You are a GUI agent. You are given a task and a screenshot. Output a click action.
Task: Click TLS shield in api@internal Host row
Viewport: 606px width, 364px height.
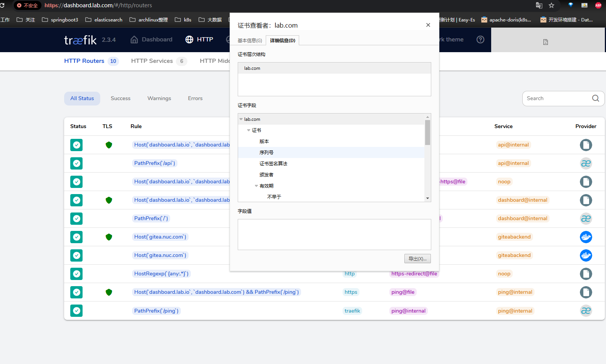[109, 145]
